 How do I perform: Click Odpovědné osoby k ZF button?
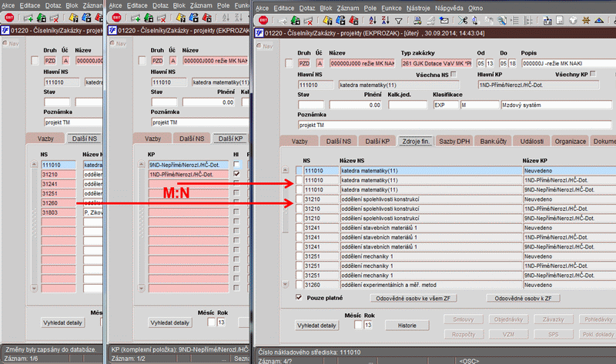(x=523, y=299)
